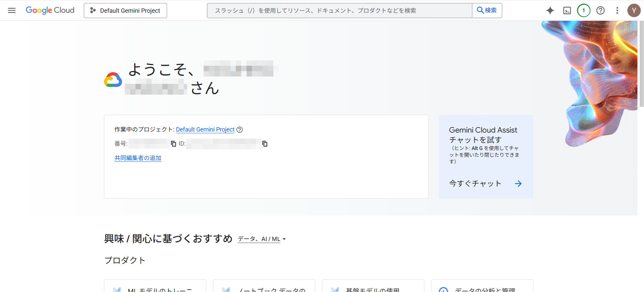Activate Cloud Shell terminal icon

point(567,10)
